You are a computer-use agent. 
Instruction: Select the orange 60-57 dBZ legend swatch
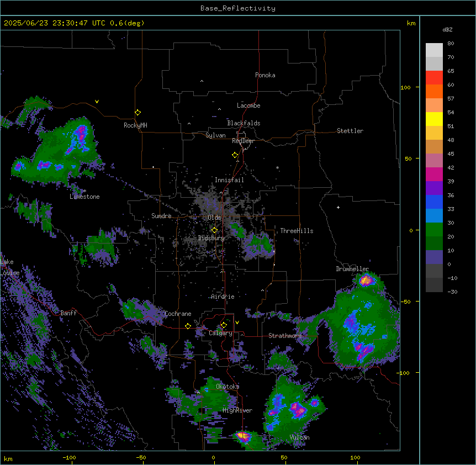tap(434, 91)
